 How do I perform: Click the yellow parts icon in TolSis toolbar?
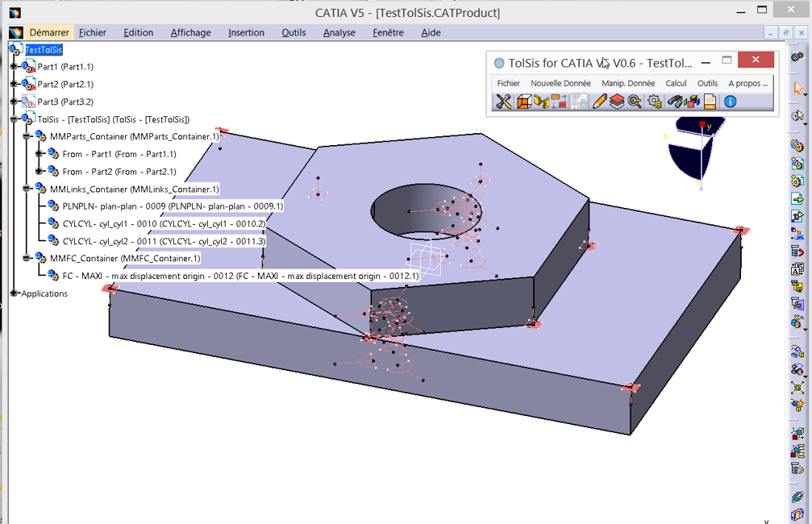coord(542,102)
